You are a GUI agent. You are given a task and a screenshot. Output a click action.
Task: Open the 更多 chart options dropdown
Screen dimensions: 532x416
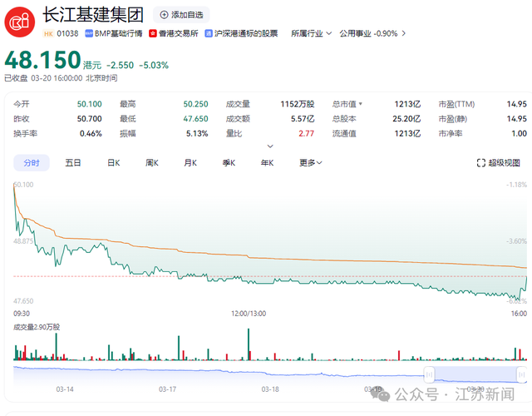(x=310, y=163)
